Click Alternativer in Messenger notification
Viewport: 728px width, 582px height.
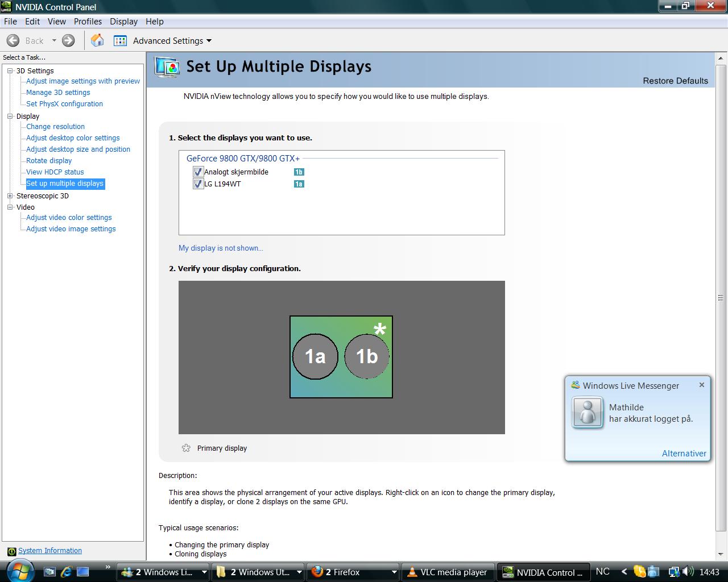[684, 453]
